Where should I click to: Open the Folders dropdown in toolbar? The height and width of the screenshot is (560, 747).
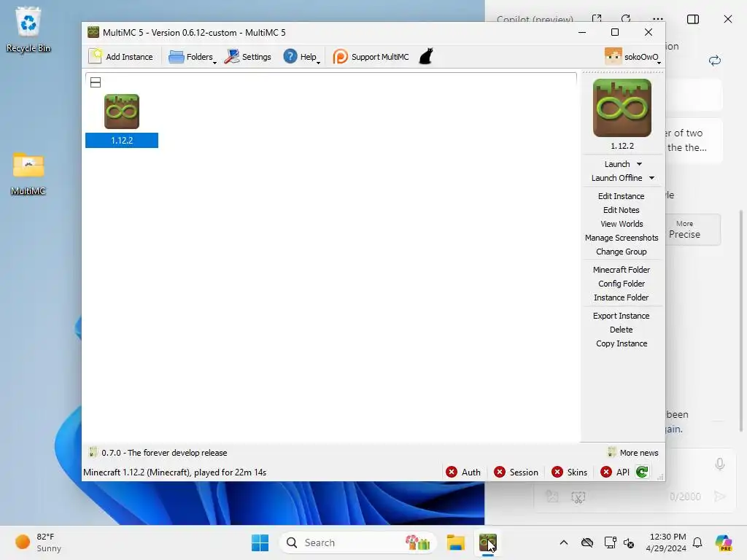point(193,57)
